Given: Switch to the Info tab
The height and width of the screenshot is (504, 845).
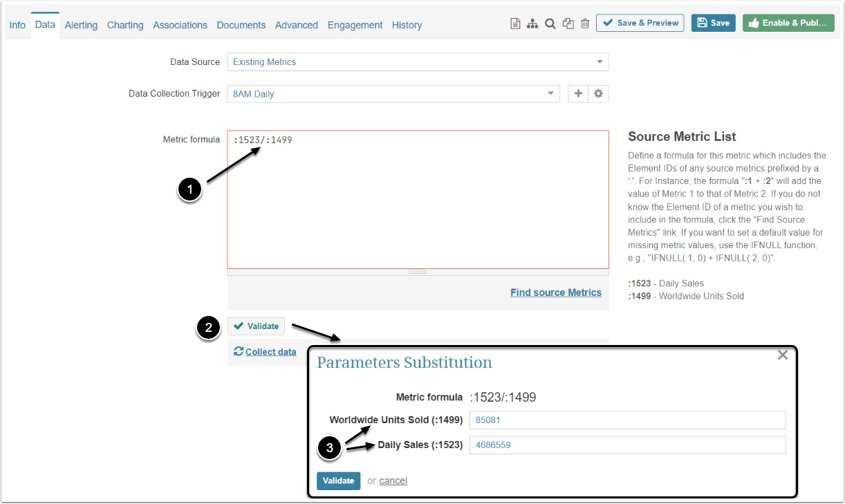Looking at the screenshot, I should tap(17, 25).
